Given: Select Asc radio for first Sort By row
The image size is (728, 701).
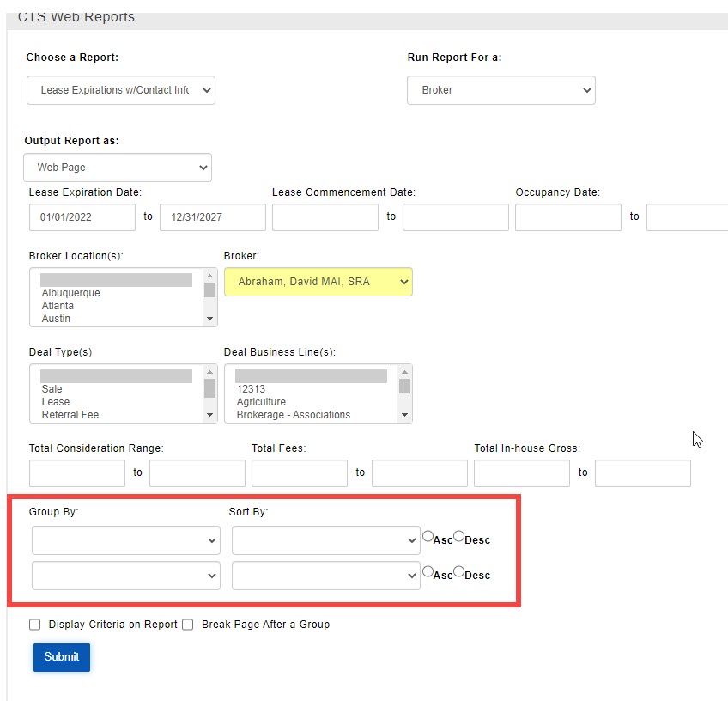Looking at the screenshot, I should point(428,537).
